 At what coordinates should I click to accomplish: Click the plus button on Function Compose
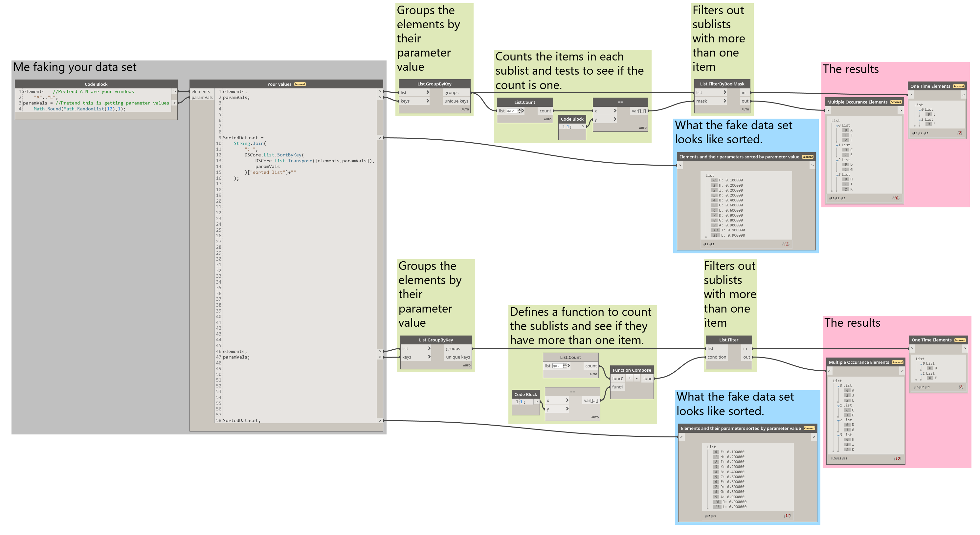coord(630,378)
